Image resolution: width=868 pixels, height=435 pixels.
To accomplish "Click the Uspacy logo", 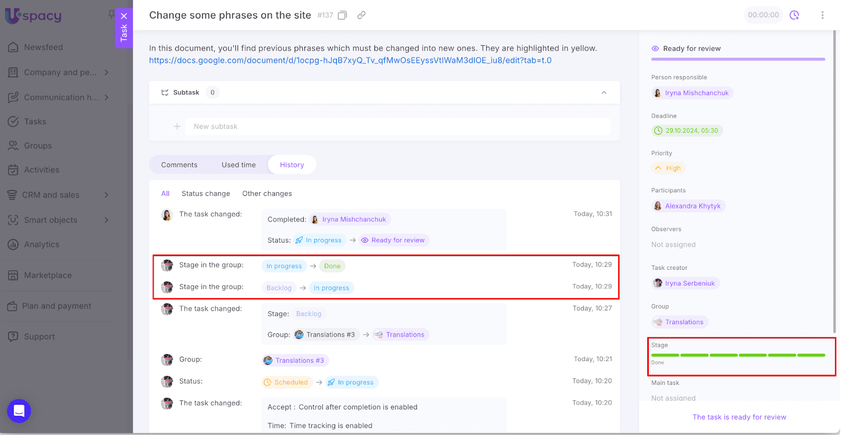I will (x=34, y=16).
